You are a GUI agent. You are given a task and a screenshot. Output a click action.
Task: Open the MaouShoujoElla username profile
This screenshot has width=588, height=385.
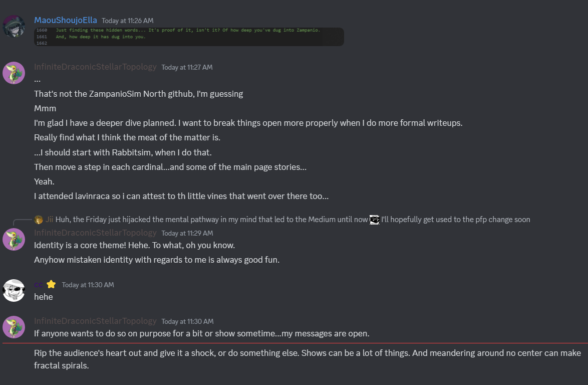click(66, 21)
